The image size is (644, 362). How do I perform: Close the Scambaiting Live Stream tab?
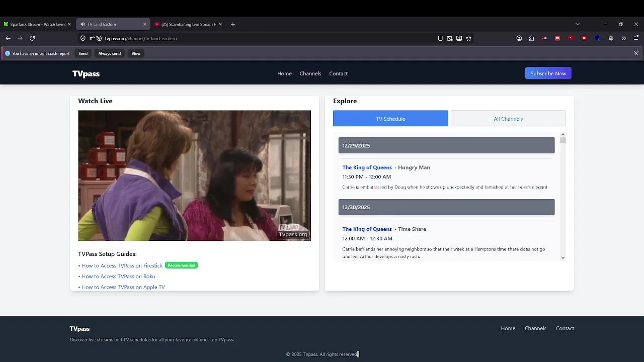click(220, 24)
